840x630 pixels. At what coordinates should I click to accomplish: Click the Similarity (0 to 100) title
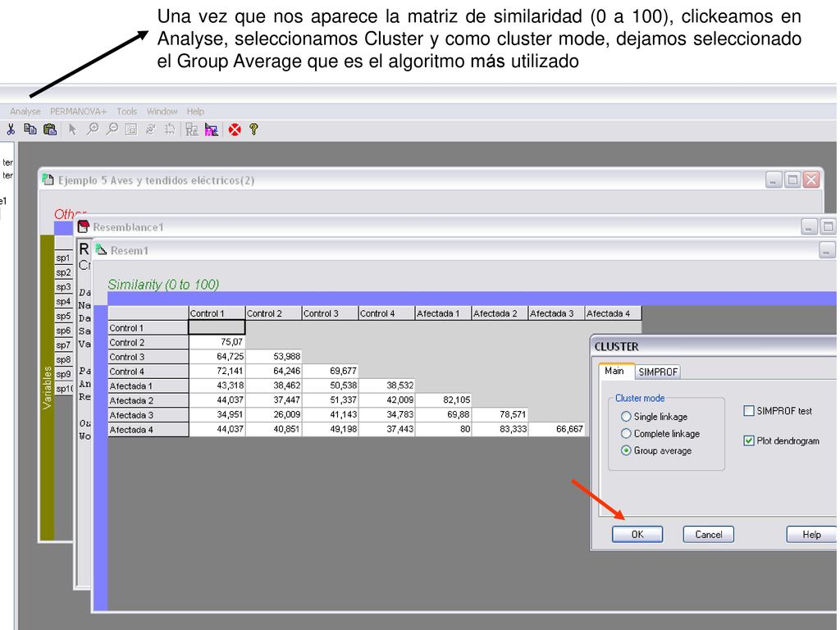[163, 285]
